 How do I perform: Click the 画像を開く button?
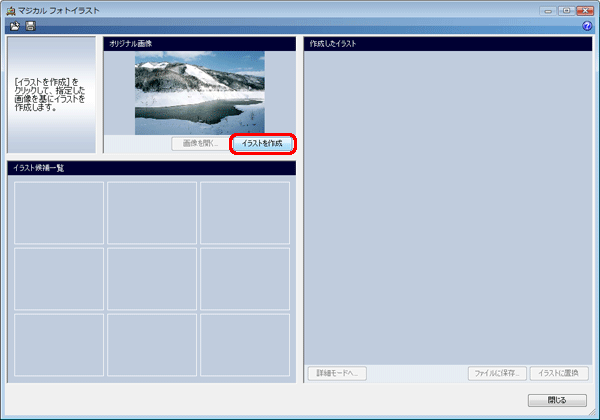coord(202,144)
